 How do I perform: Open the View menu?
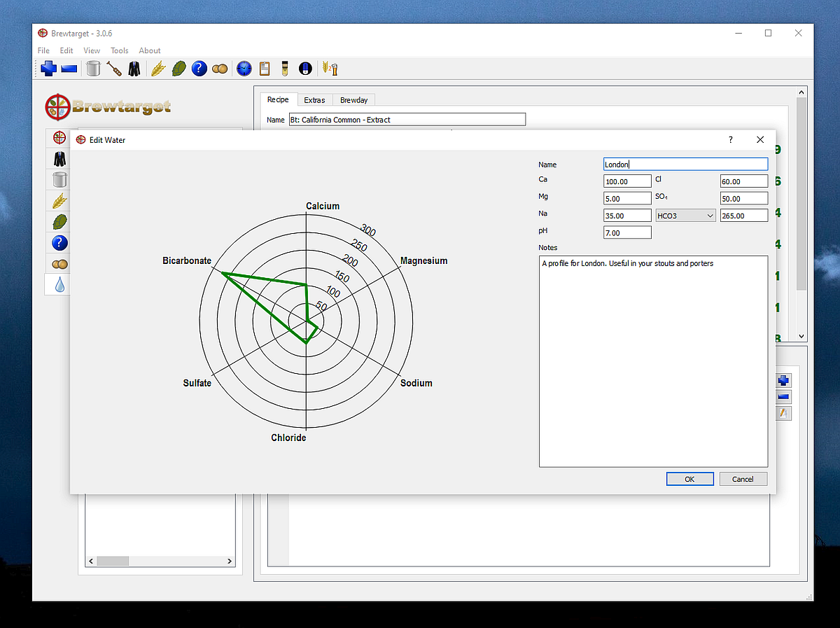pyautogui.click(x=92, y=50)
